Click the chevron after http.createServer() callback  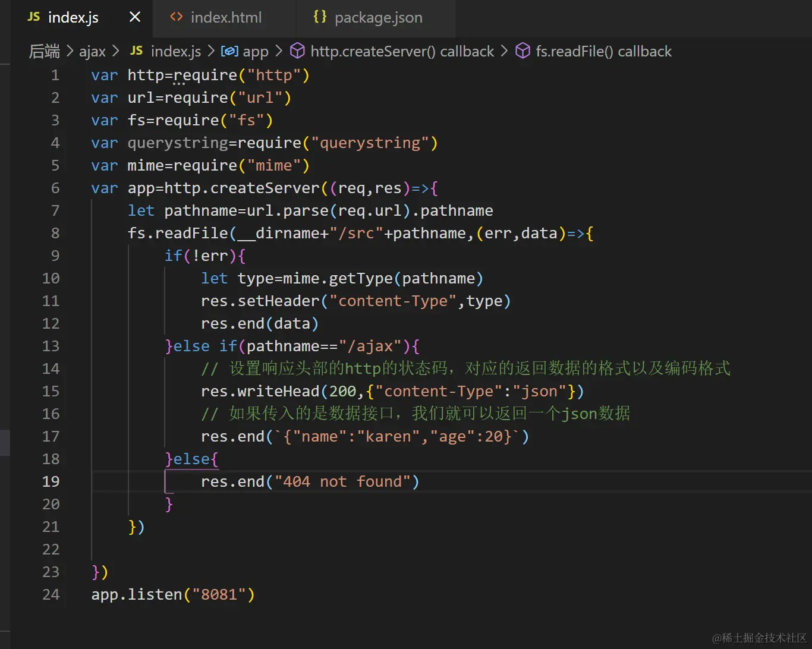(504, 52)
